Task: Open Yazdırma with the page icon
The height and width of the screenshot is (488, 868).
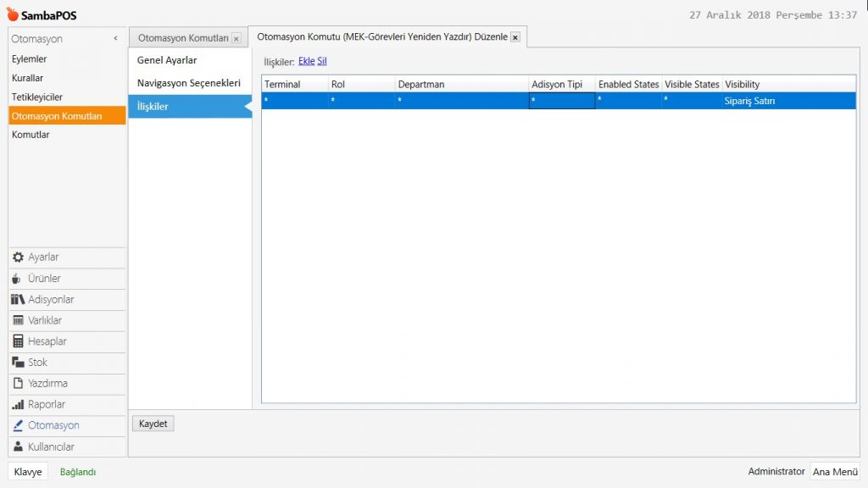Action: click(x=19, y=384)
